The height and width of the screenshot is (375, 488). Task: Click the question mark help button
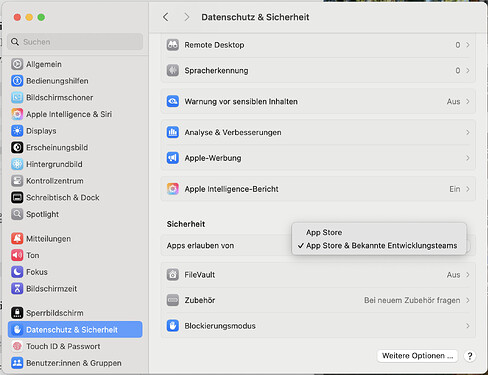click(470, 356)
